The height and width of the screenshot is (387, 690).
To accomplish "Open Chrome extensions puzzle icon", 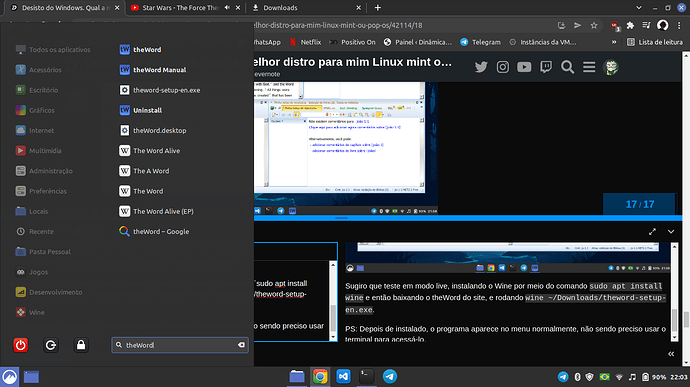I will 630,26.
